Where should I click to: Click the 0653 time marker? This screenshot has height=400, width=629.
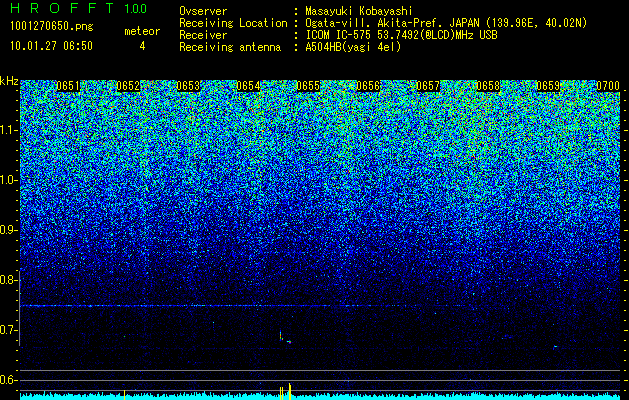(x=188, y=86)
